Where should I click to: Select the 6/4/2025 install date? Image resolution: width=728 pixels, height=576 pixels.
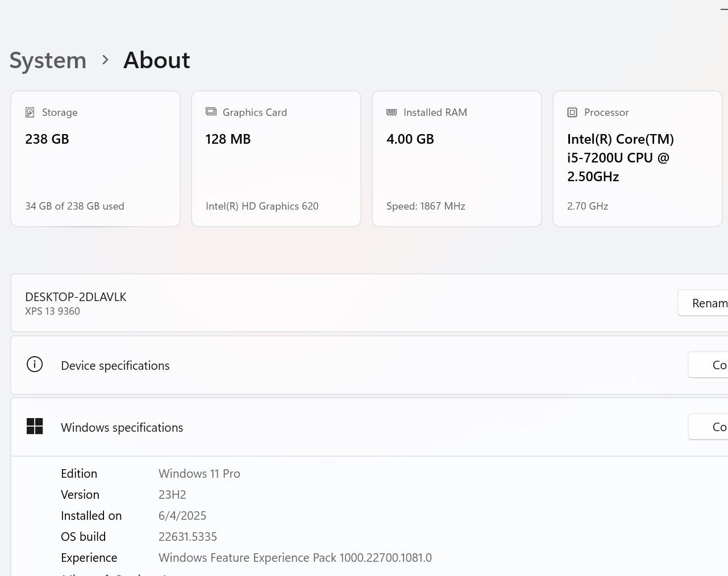coord(182,516)
